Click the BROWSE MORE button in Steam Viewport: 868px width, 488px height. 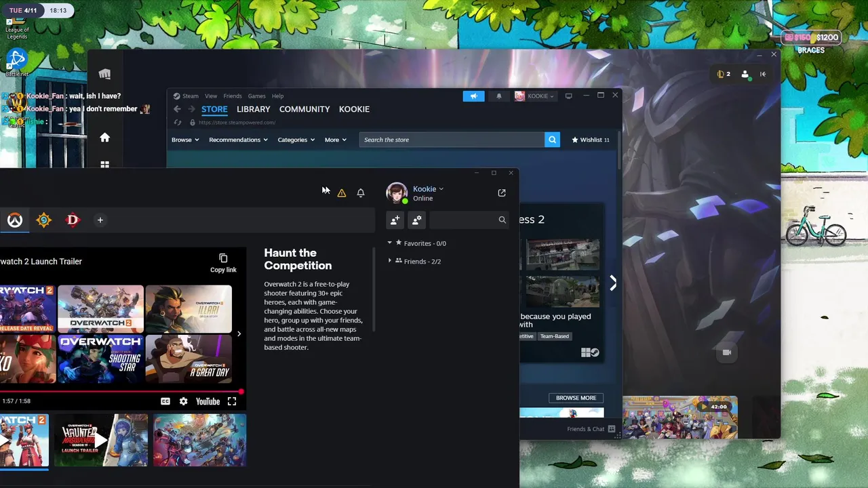tap(576, 398)
